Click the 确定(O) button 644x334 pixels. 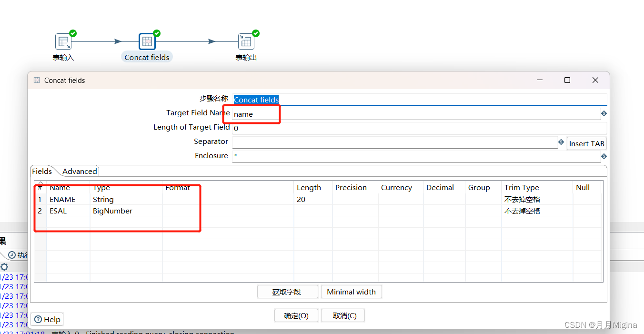296,315
